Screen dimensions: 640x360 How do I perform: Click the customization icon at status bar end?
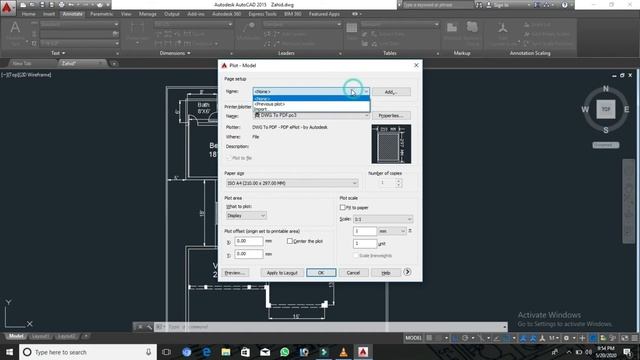tap(635, 338)
